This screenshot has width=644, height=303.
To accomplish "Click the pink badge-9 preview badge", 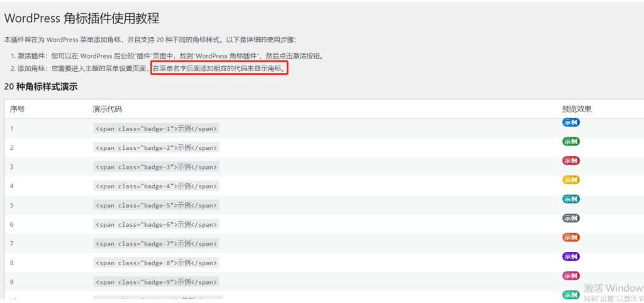I will (x=570, y=276).
